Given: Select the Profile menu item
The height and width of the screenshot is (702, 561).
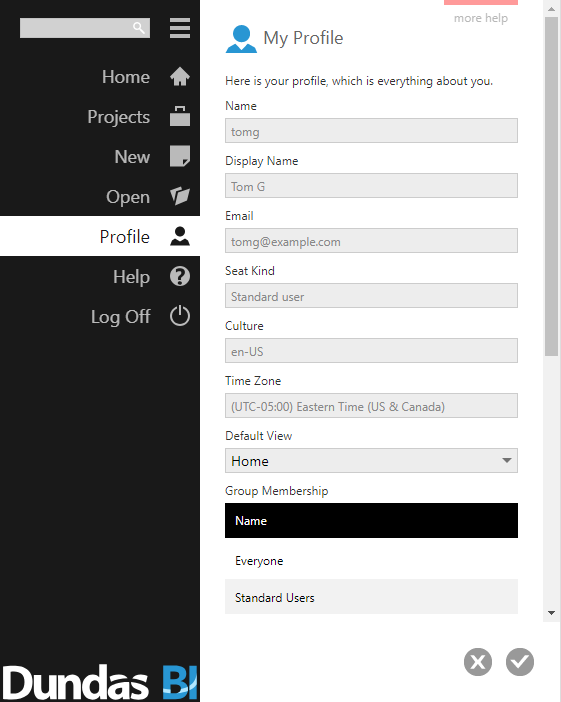Looking at the screenshot, I should pos(100,236).
